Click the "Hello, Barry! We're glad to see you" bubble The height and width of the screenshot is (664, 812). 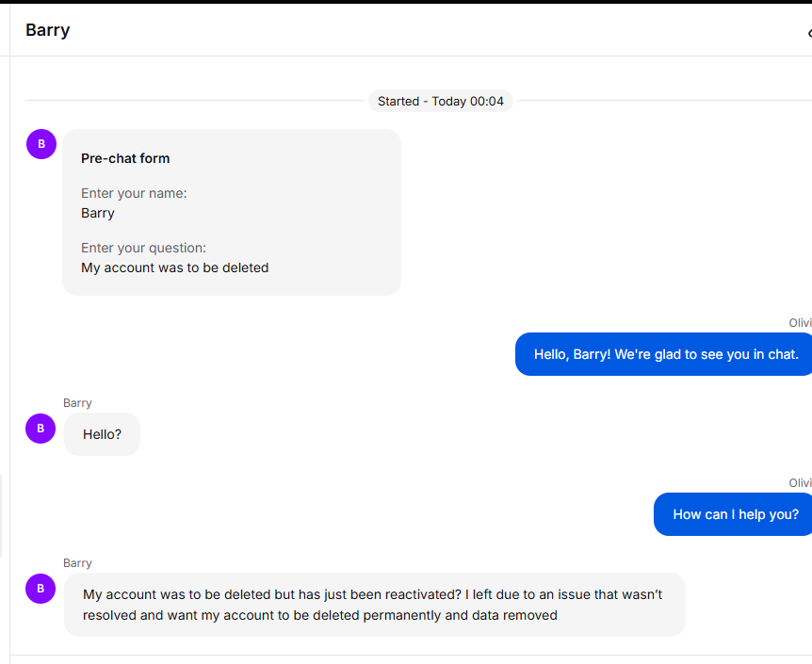tap(663, 354)
